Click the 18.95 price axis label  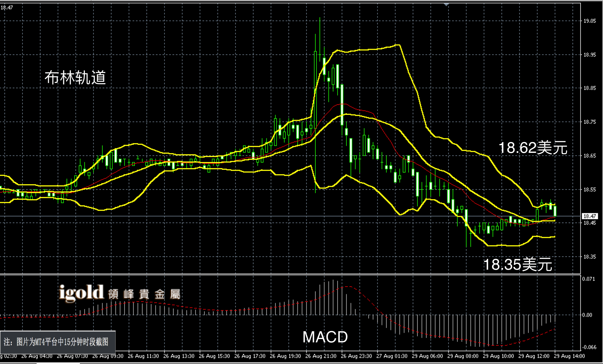tap(590, 55)
